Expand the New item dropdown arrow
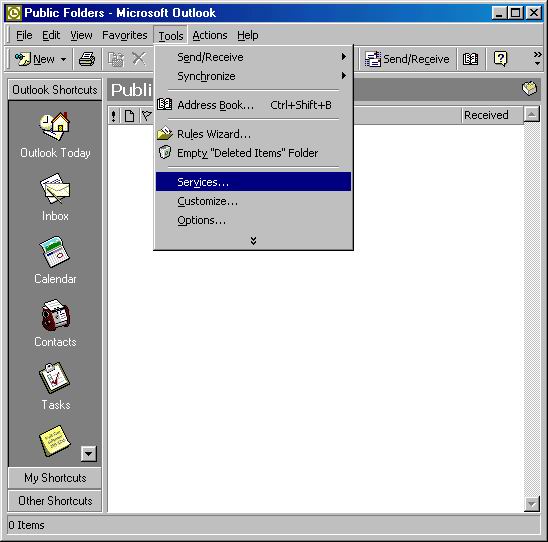This screenshot has width=548, height=542. point(63,59)
